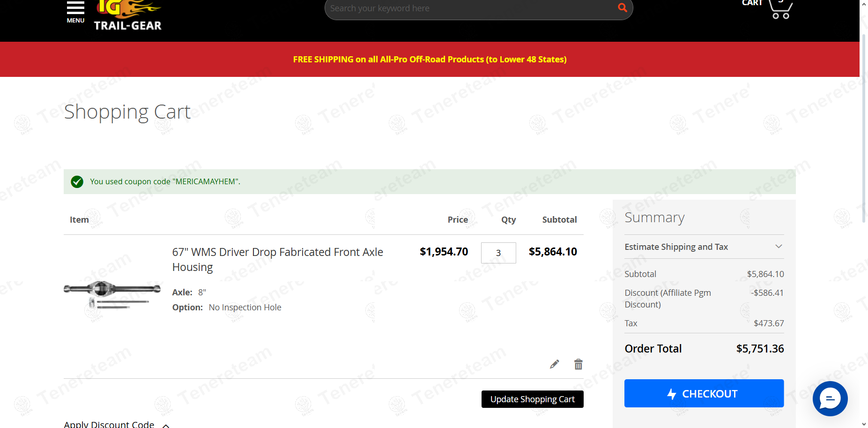Click the axle housing product thumbnail
Viewport: 868px width, 428px height.
point(112,294)
